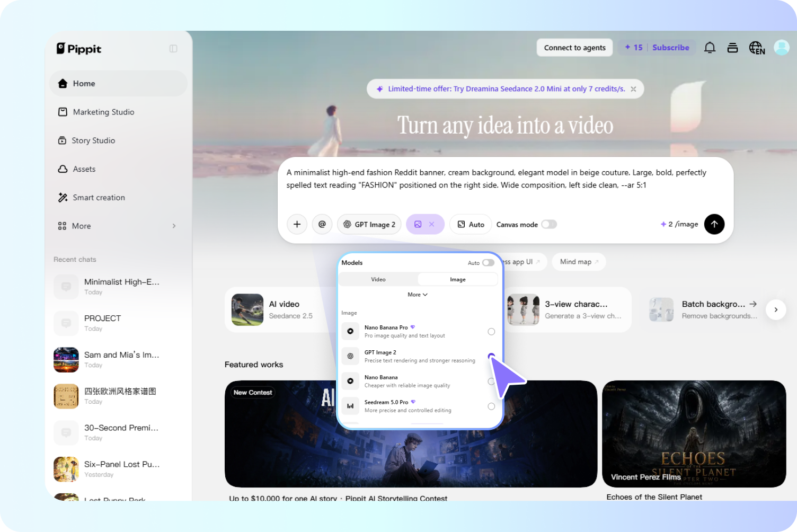The width and height of the screenshot is (797, 532).
Task: Click the Subscribe link
Action: coord(671,48)
